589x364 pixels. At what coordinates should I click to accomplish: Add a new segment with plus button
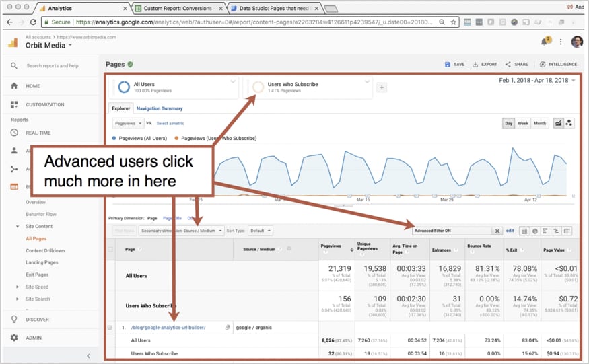pyautogui.click(x=382, y=87)
